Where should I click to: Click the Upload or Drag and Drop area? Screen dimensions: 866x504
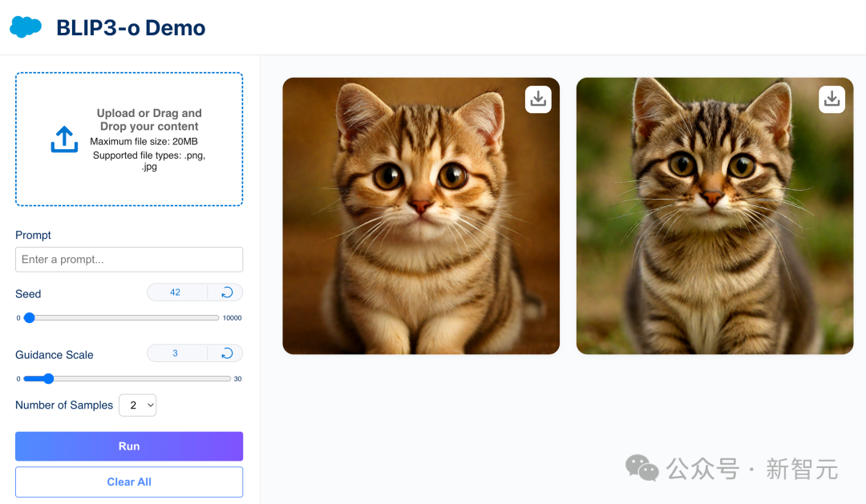pyautogui.click(x=129, y=139)
